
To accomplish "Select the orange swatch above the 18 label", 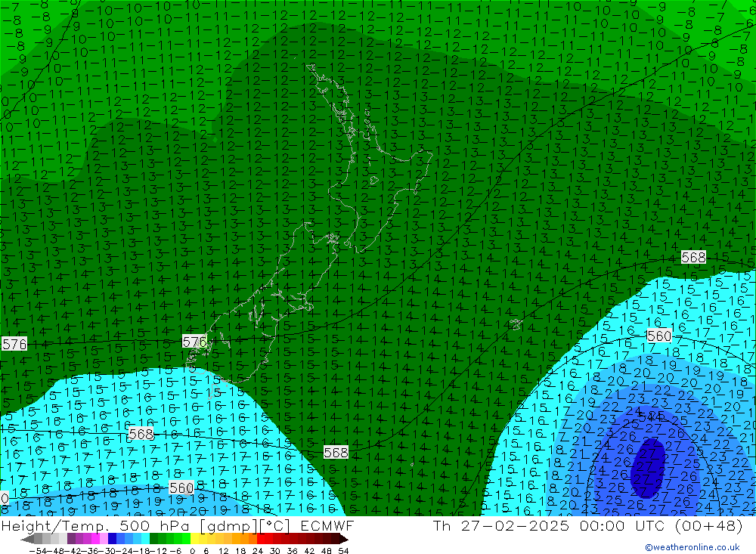I will click(244, 539).
